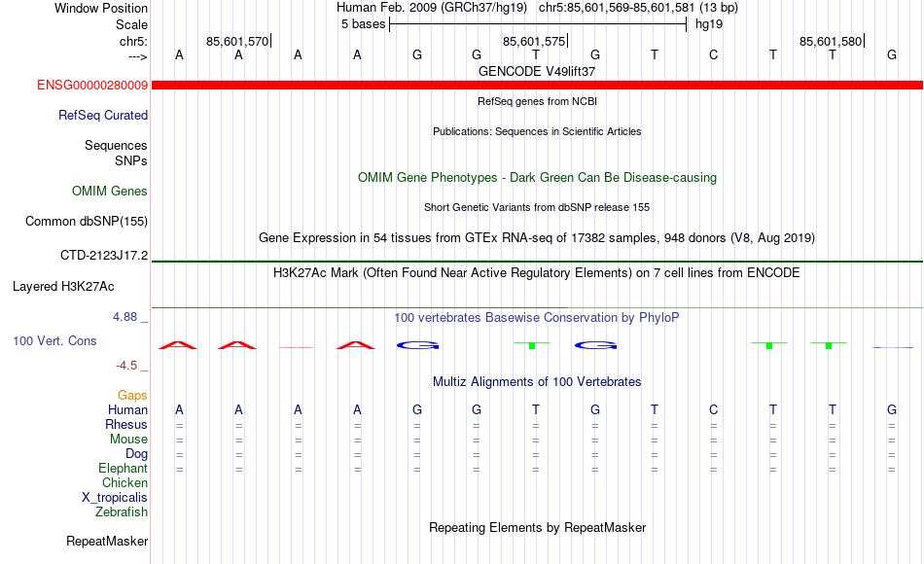Open Gene Expression in 54 tissues GTEx title
The width and height of the screenshot is (924, 564).
[x=537, y=237]
